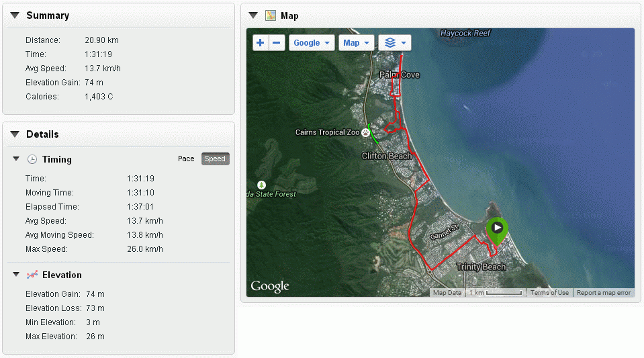Open the Map type dropdown
The width and height of the screenshot is (644, 358).
pos(356,43)
